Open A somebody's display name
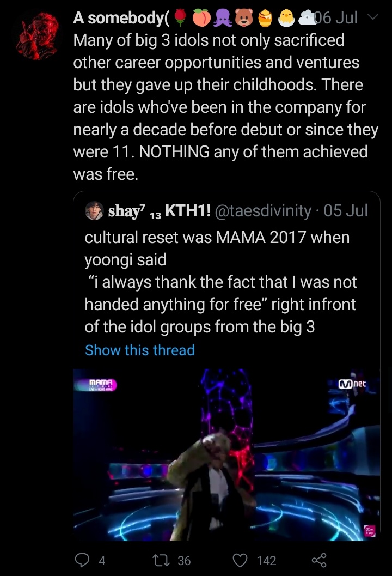Viewport: 392px width, 576px height. point(121,17)
